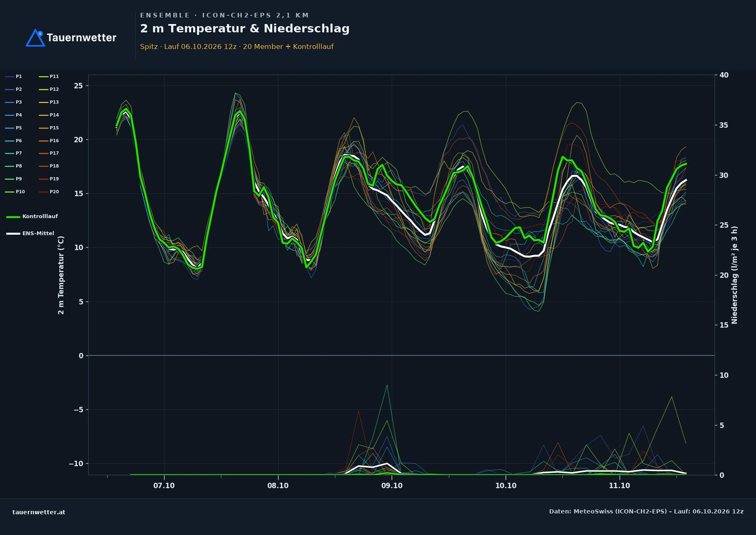Click the 10.10 date axis label
The image size is (756, 535).
(506, 486)
